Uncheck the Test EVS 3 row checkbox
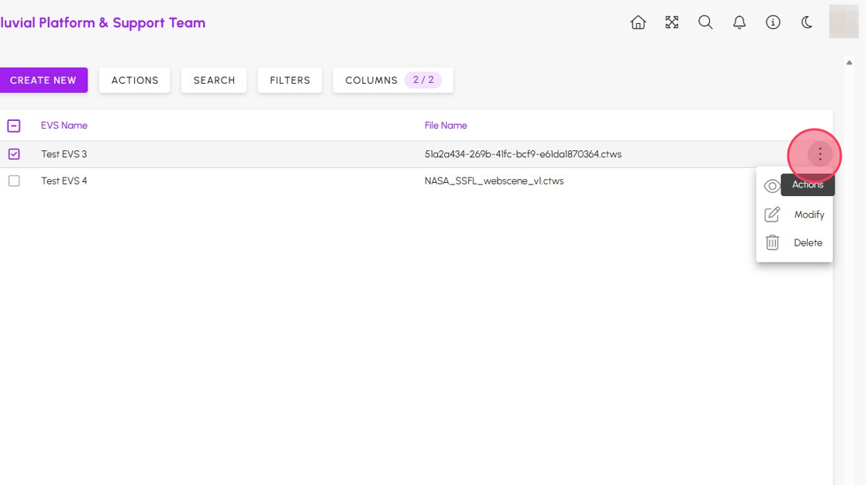The image size is (868, 485). coord(14,154)
